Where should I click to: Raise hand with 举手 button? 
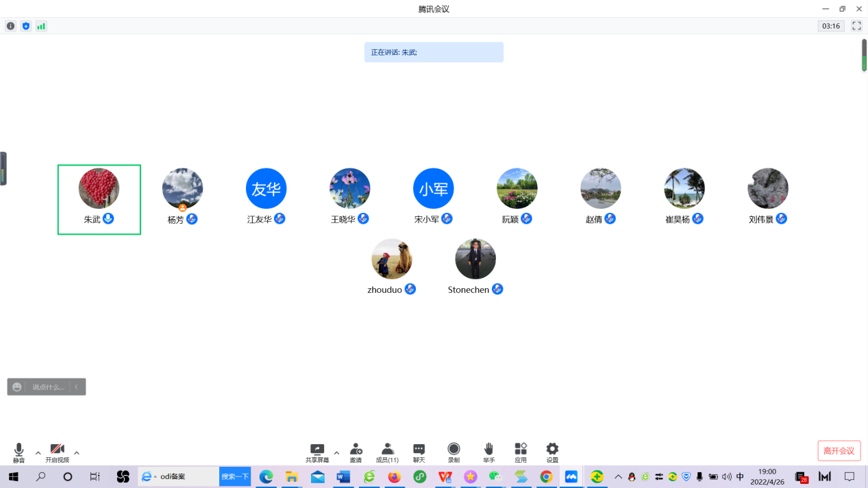[x=488, y=452]
